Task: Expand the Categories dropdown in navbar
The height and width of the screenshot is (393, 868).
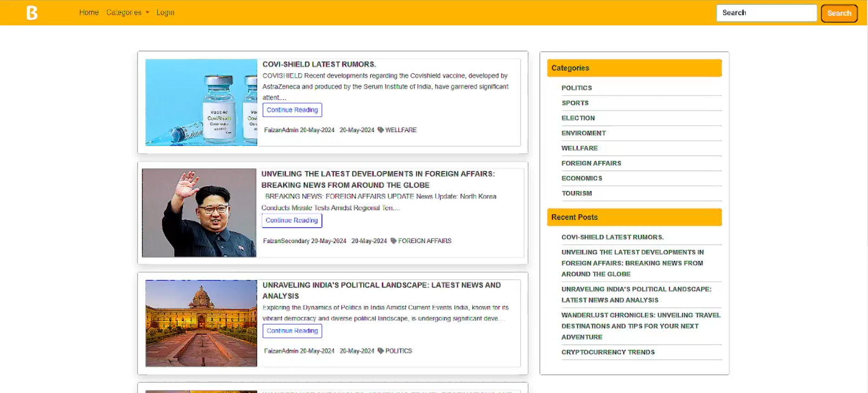Action: point(128,12)
